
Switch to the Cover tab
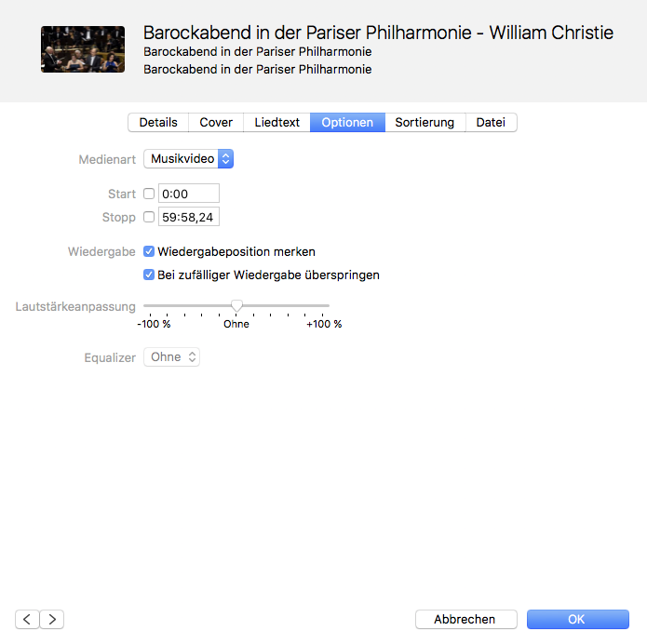216,122
